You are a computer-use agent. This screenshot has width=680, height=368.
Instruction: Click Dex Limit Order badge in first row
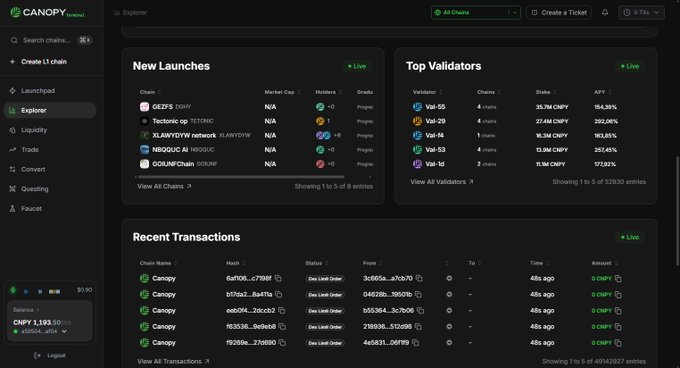[325, 279]
